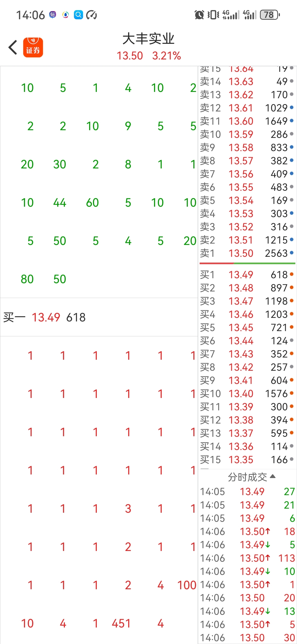Tap the green 60 order in the sell queue

92,203
